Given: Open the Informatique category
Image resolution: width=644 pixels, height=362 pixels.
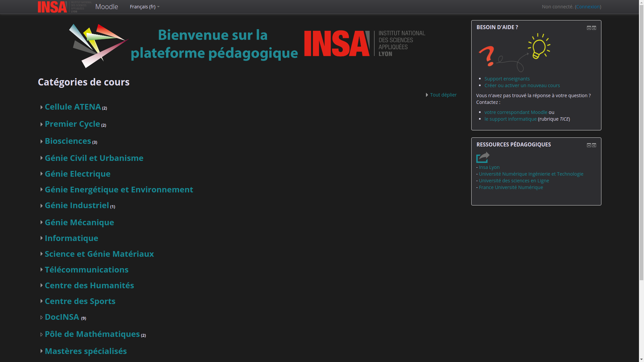Looking at the screenshot, I should (x=71, y=238).
